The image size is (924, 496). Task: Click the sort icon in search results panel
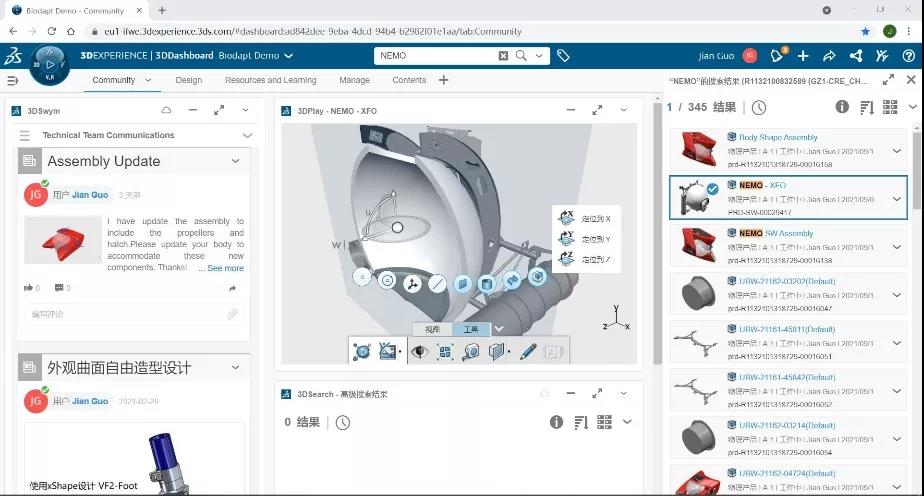point(867,107)
